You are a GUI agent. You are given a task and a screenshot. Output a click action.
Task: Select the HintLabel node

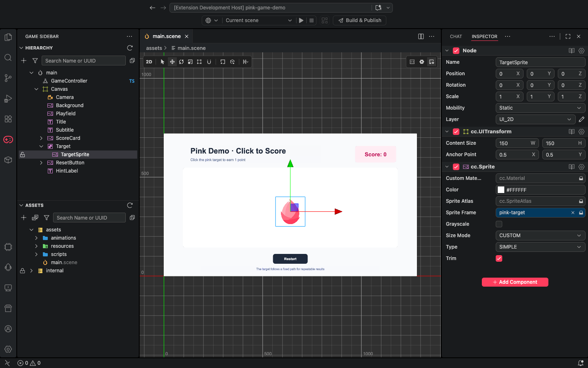(x=67, y=171)
